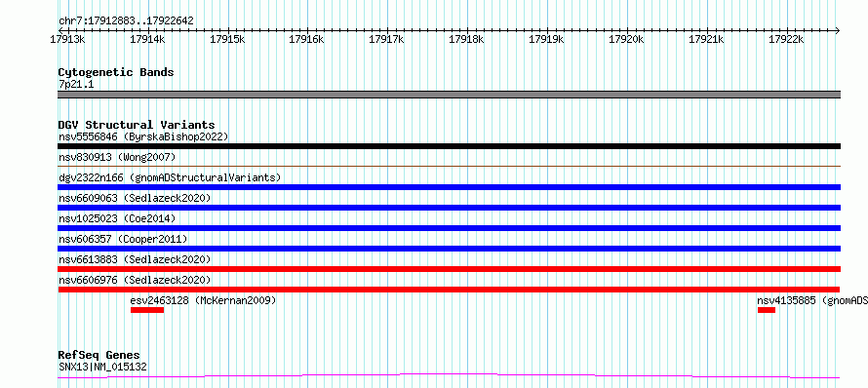Select the gray 7p21.1 cytogenetic band bar
Viewport: 868px width, 388px height.
449,95
